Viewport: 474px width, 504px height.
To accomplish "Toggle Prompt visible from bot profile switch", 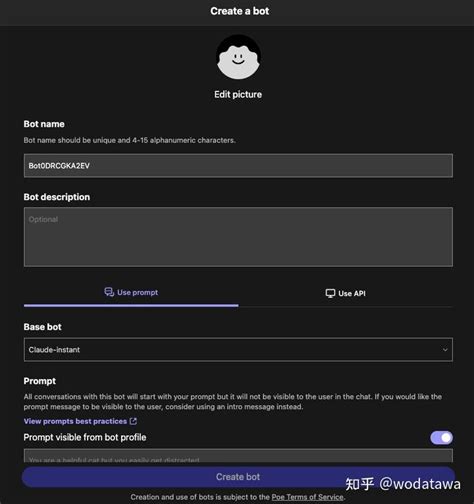I will 441,438.
